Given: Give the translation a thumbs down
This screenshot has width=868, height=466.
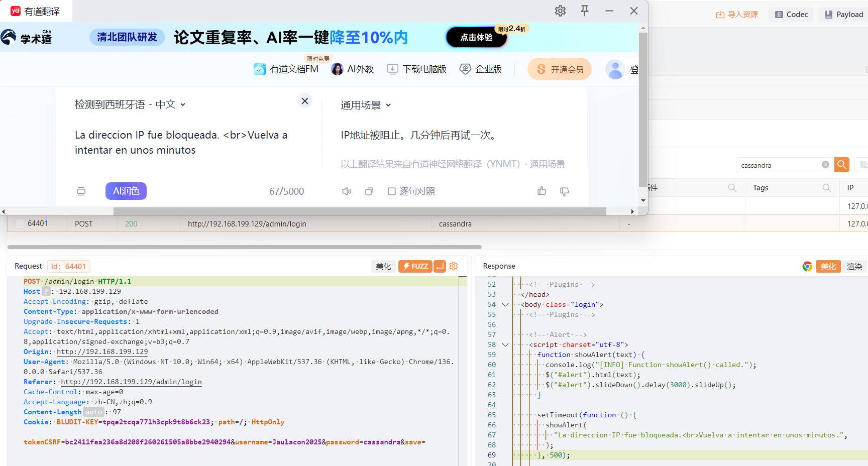Looking at the screenshot, I should coord(565,191).
